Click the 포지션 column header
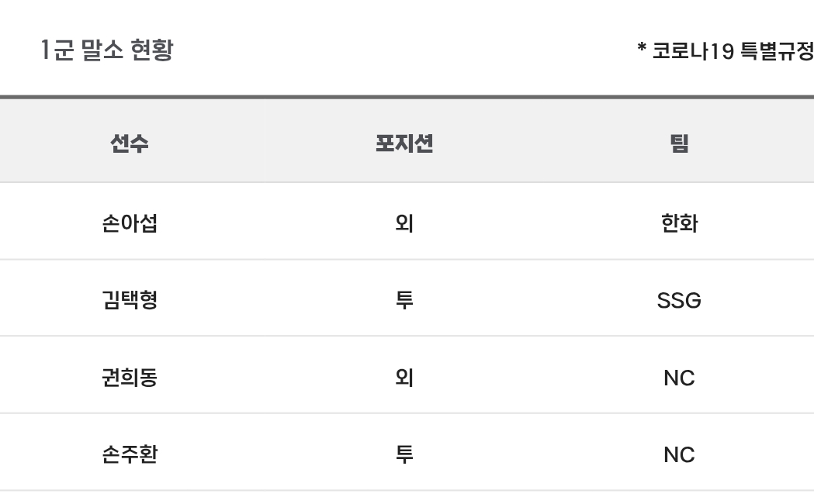The width and height of the screenshot is (814, 504). coord(404,143)
